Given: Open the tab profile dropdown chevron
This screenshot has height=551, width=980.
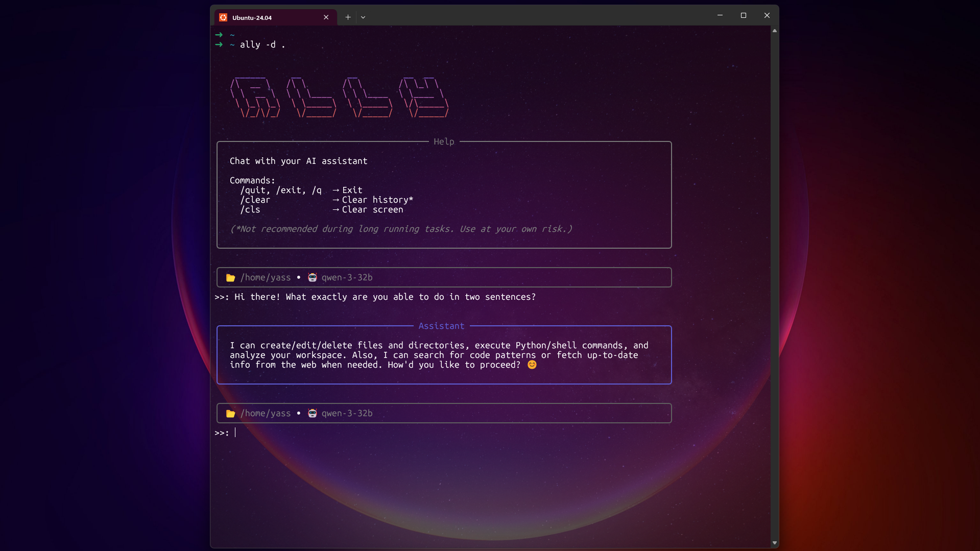Looking at the screenshot, I should (x=363, y=17).
